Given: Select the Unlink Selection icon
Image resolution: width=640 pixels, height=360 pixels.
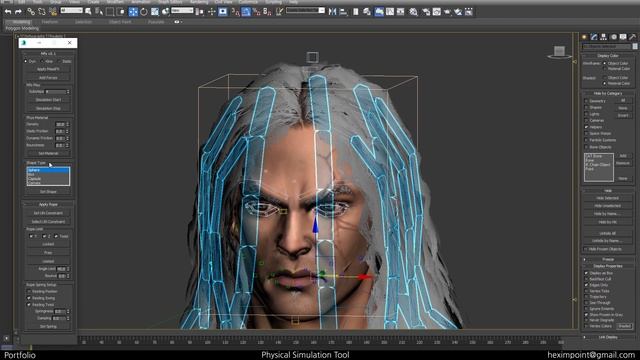Looking at the screenshot, I should tap(42, 12).
